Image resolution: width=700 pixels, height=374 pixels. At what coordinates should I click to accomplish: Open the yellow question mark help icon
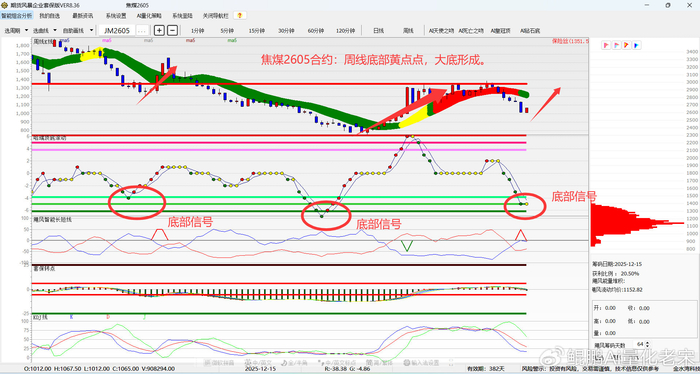coord(240,16)
